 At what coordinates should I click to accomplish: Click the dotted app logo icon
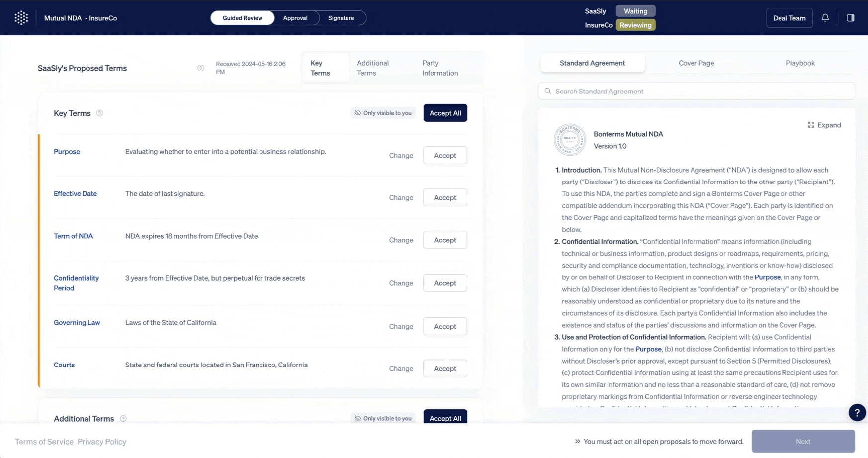click(21, 18)
